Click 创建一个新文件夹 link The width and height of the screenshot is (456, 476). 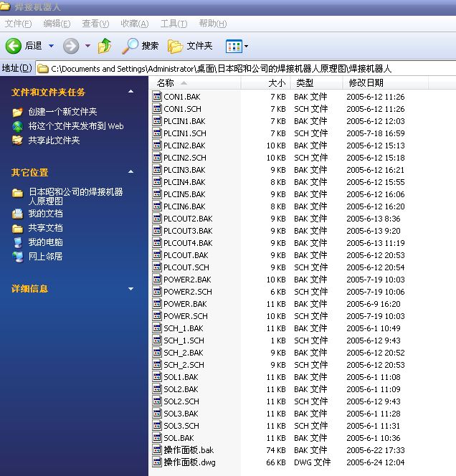pos(62,112)
